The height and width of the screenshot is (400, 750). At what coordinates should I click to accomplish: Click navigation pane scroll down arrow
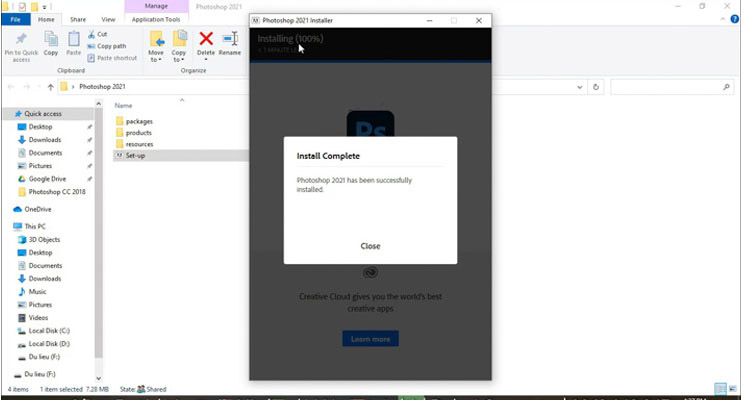99,378
